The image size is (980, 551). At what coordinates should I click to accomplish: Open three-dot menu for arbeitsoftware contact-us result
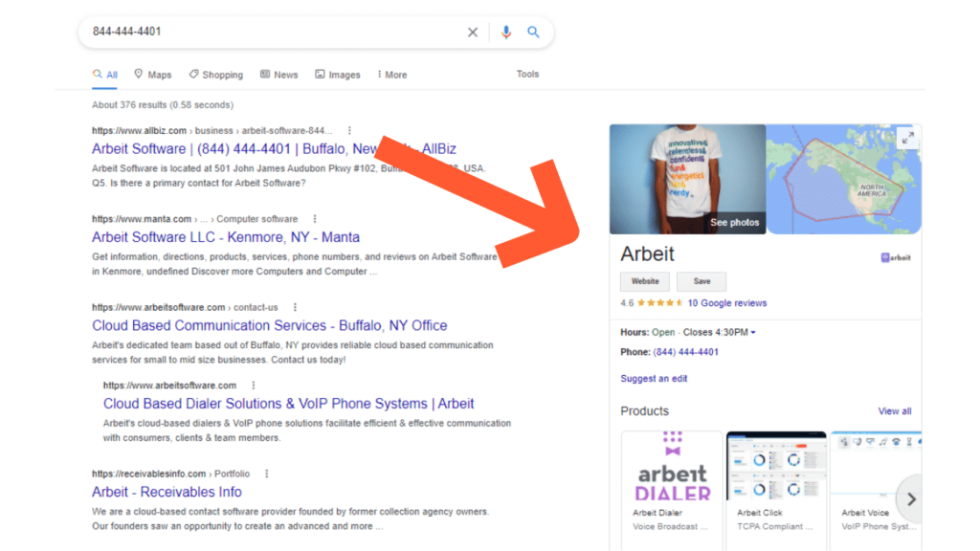pos(295,307)
